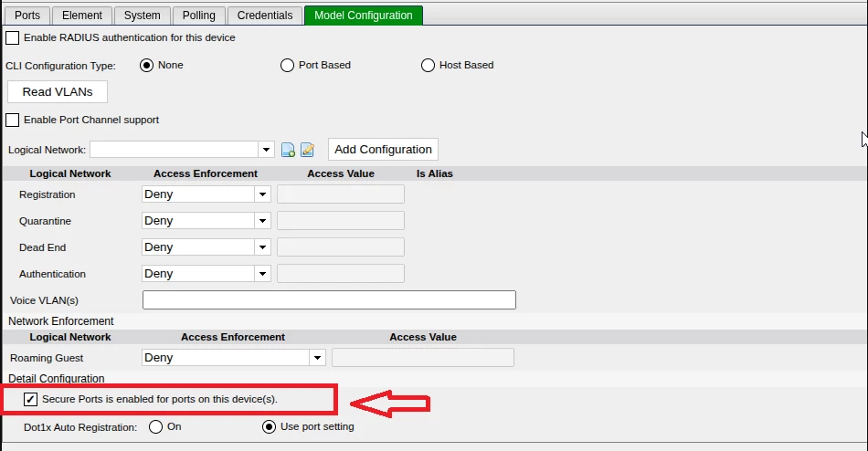Click the new logical network icon
Image resolution: width=868 pixels, height=451 pixels.
pos(288,150)
